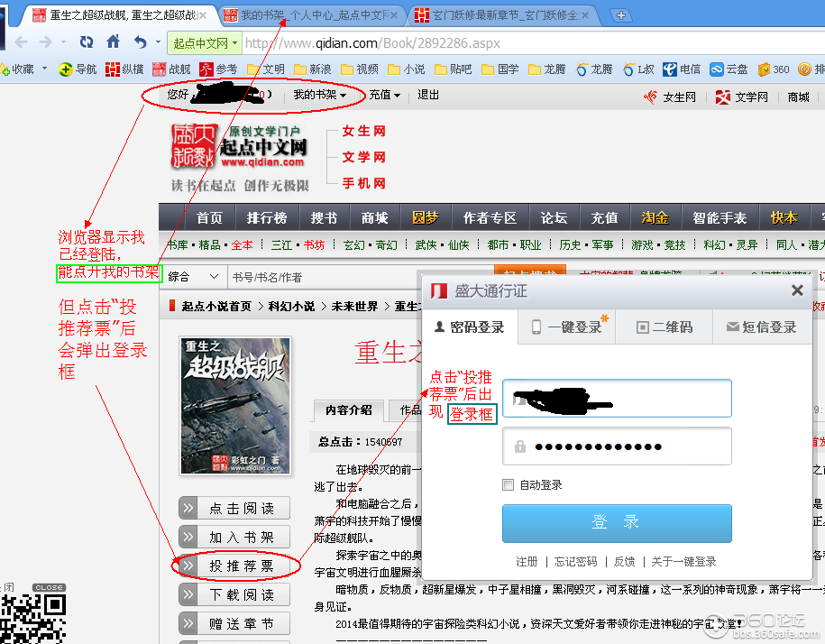Open 搜书 in the navigation bar
The width and height of the screenshot is (825, 644).
(x=324, y=218)
